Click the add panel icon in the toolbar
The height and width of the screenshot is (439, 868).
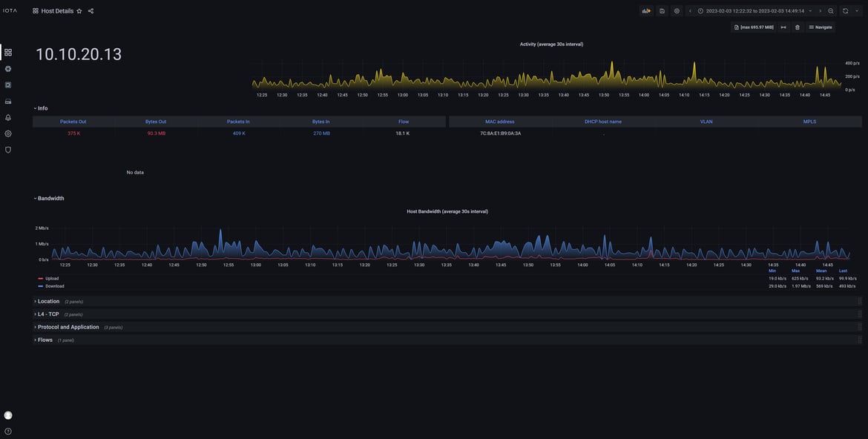pyautogui.click(x=642, y=9)
